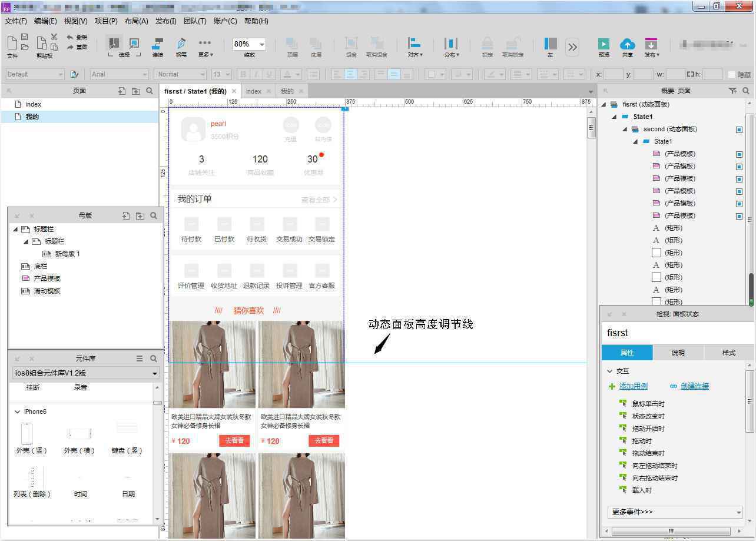
Task: Search in the 概要 outline panel
Action: pos(746,91)
